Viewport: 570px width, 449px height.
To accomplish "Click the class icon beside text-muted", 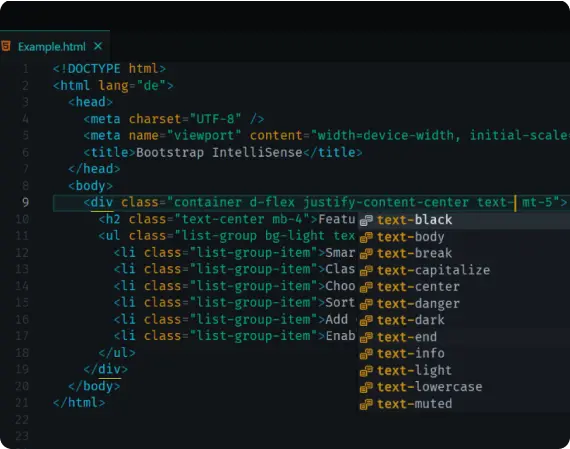I will click(x=366, y=404).
